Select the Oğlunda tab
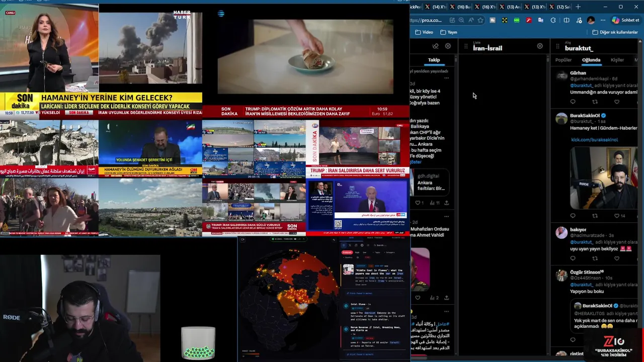The width and height of the screenshot is (644, 362). [x=591, y=60]
